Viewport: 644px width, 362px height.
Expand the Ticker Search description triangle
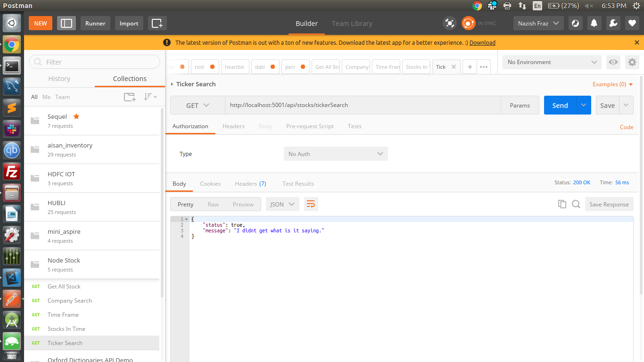(172, 84)
